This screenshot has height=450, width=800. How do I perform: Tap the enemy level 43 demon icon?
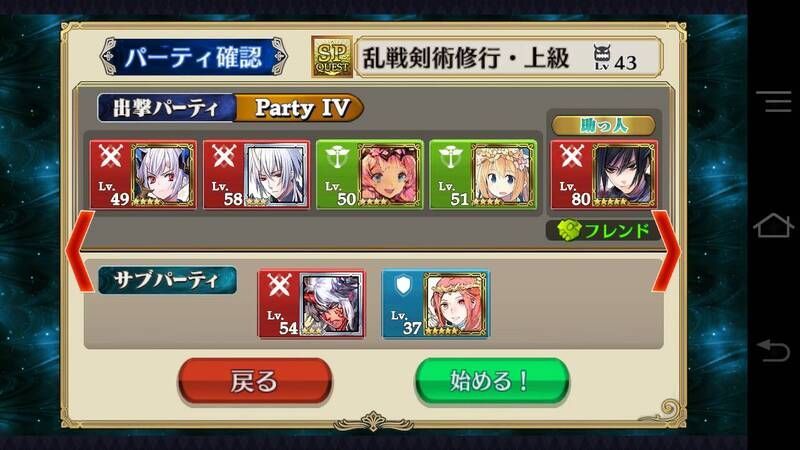[602, 57]
